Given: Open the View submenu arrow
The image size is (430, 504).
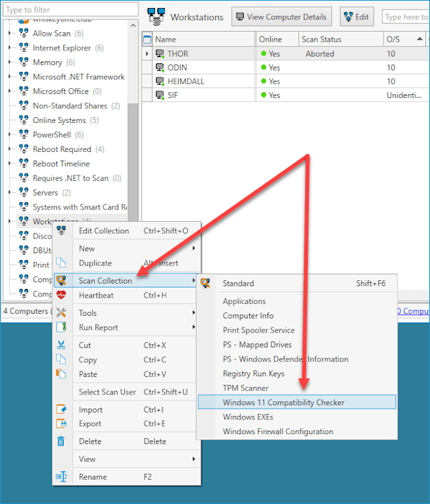Looking at the screenshot, I should click(x=193, y=459).
